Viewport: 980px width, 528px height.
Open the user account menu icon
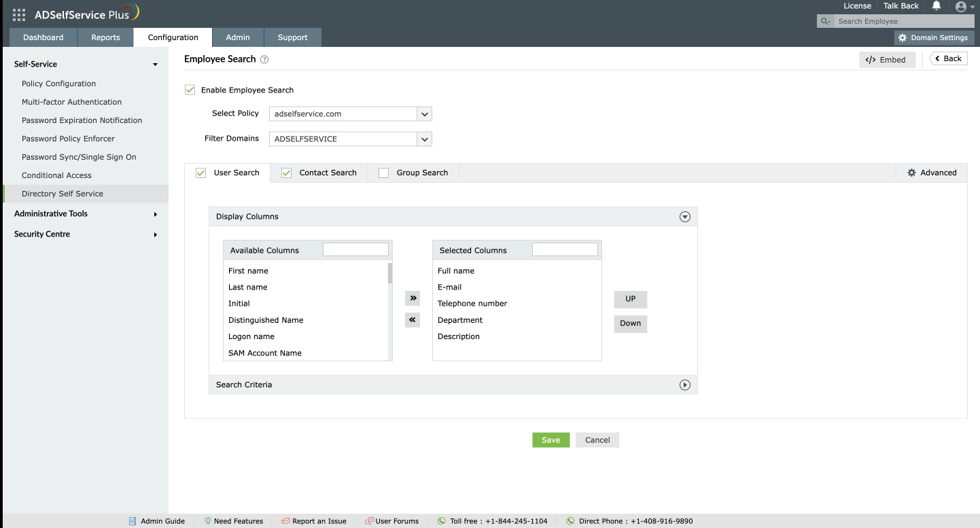[x=962, y=7]
